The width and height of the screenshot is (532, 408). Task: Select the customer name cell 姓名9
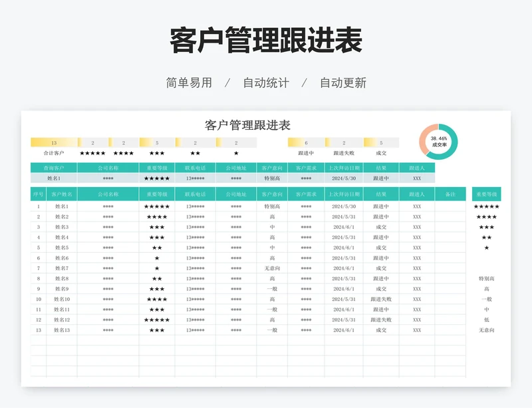pos(62,289)
